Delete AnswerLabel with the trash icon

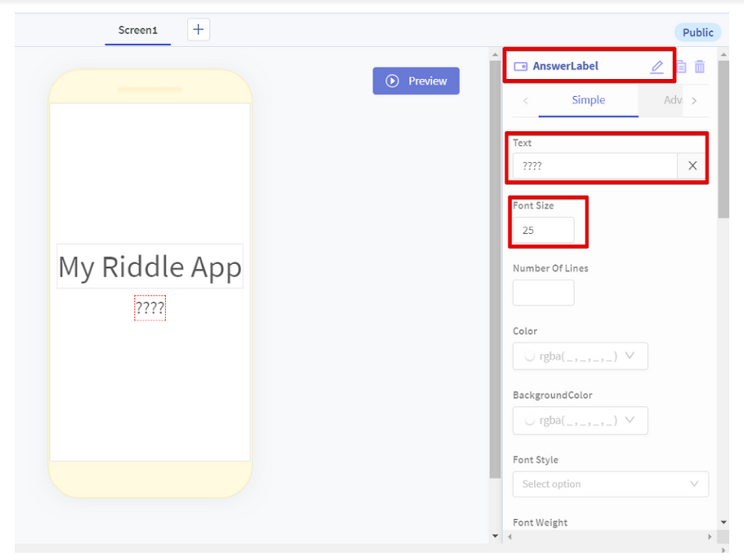700,67
